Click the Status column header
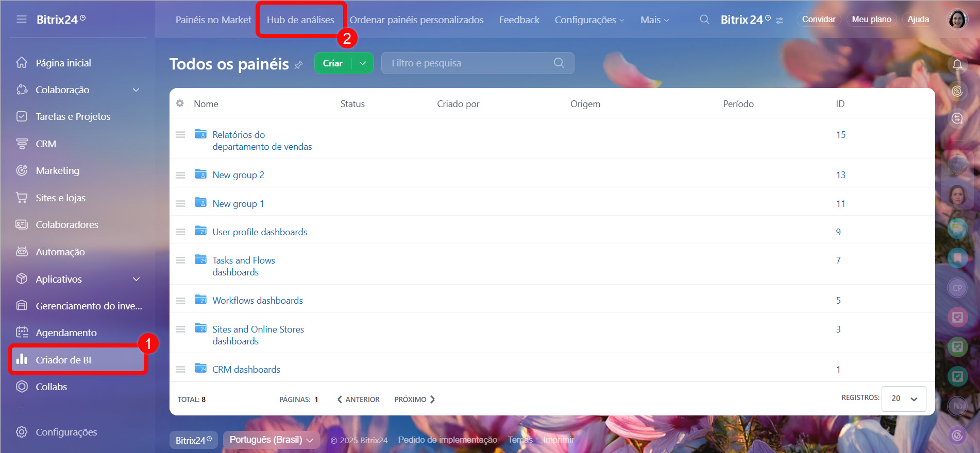The height and width of the screenshot is (453, 980). [352, 103]
